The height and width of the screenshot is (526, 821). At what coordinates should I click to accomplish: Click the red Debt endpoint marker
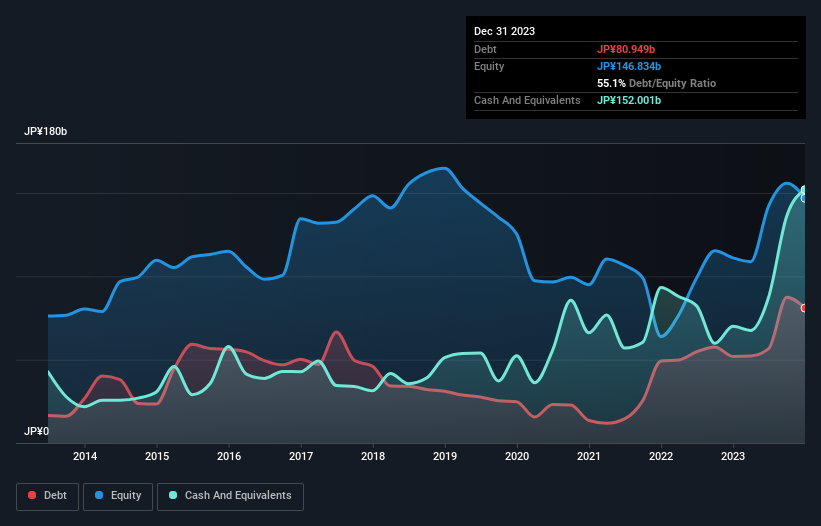click(x=804, y=308)
